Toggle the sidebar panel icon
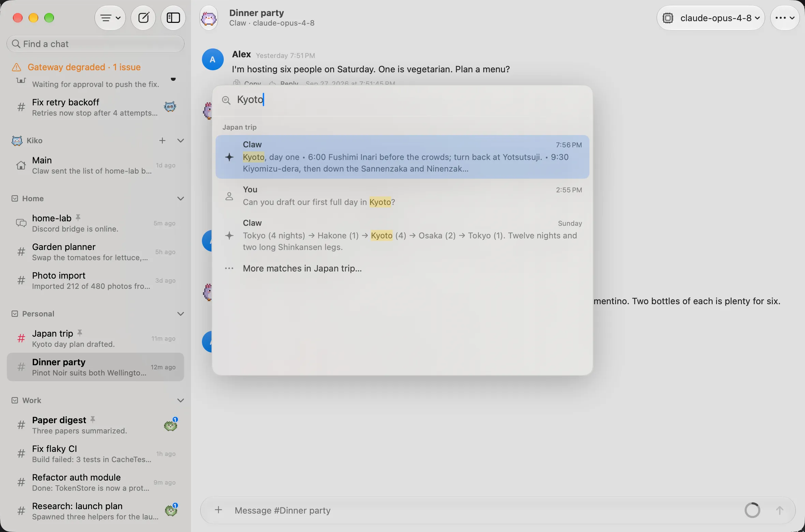The height and width of the screenshot is (532, 805). point(173,18)
